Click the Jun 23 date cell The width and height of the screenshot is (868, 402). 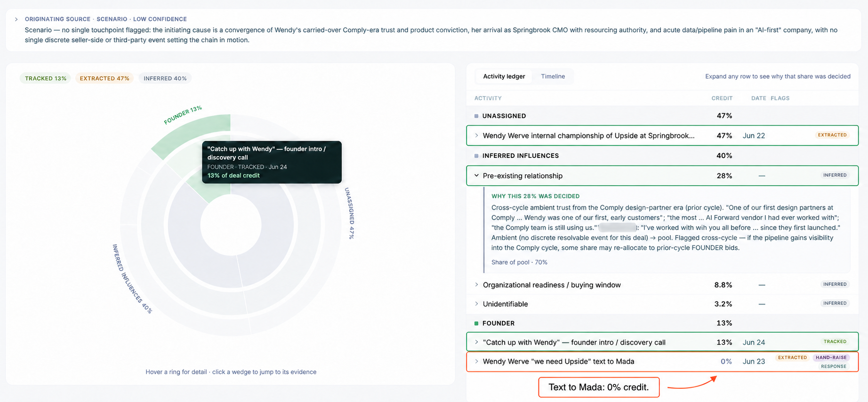[754, 361]
